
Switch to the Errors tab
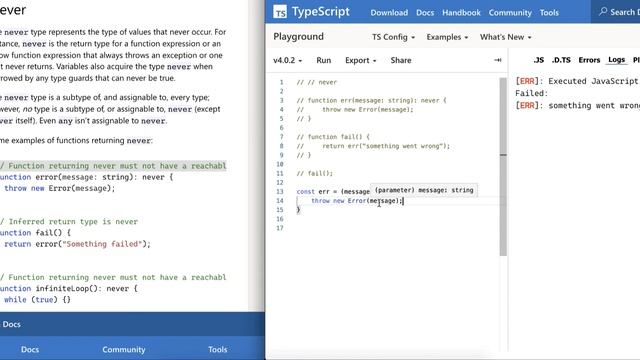[589, 60]
